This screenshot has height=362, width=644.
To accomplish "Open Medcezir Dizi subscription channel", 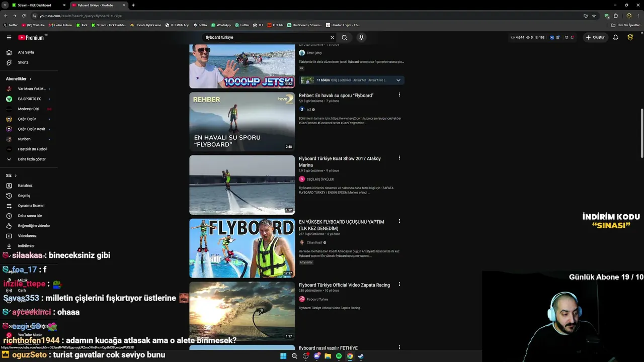I will 29,109.
